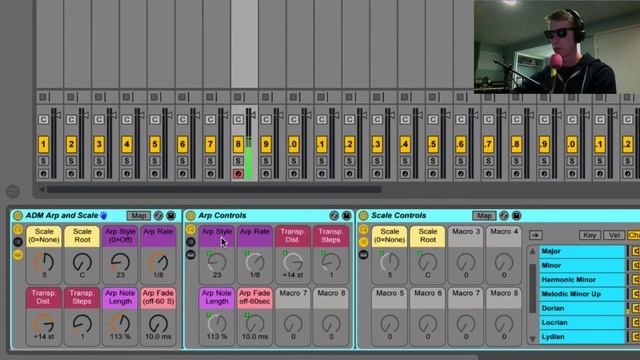Click Map button in ADM Arp and Scale

(139, 216)
